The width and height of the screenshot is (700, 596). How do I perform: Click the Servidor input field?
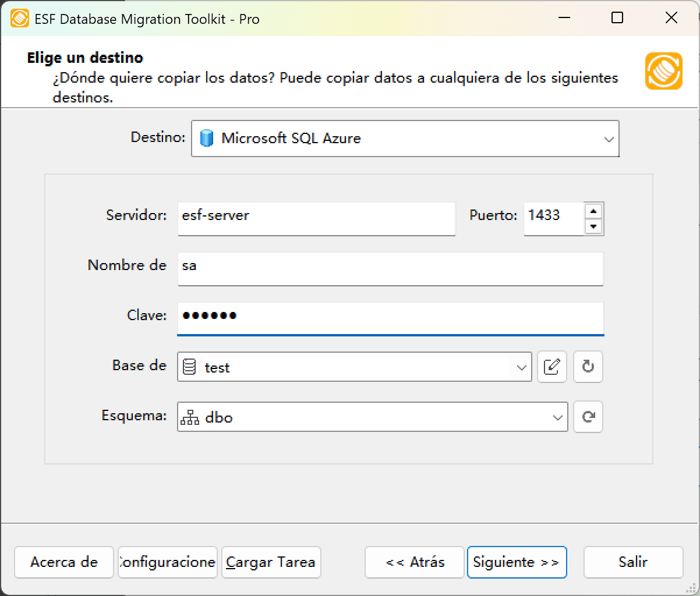[x=317, y=219]
